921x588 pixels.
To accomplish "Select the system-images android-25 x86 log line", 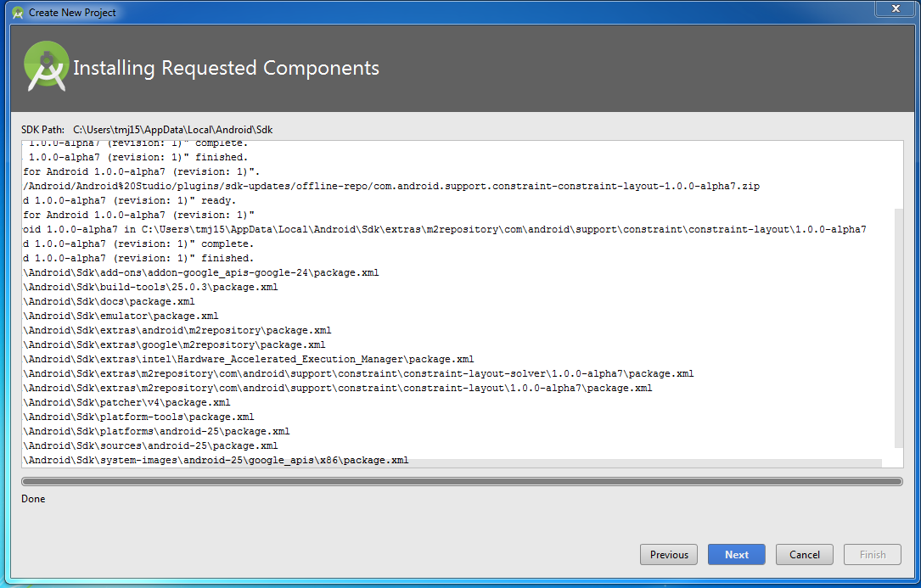I will [x=215, y=459].
